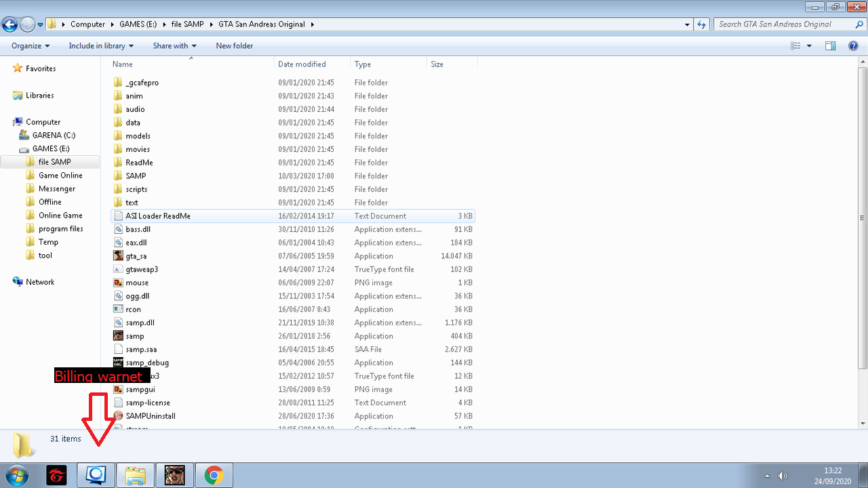Select GAMES (E:) drive in navigation pane

pyautogui.click(x=51, y=148)
